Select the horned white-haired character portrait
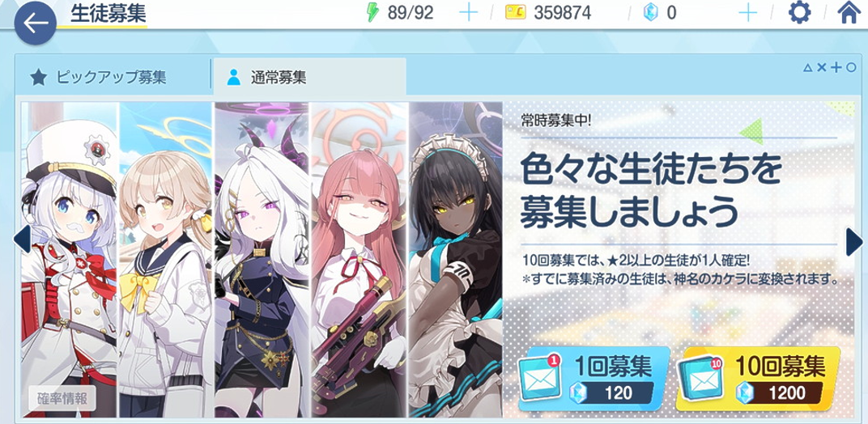 262,260
